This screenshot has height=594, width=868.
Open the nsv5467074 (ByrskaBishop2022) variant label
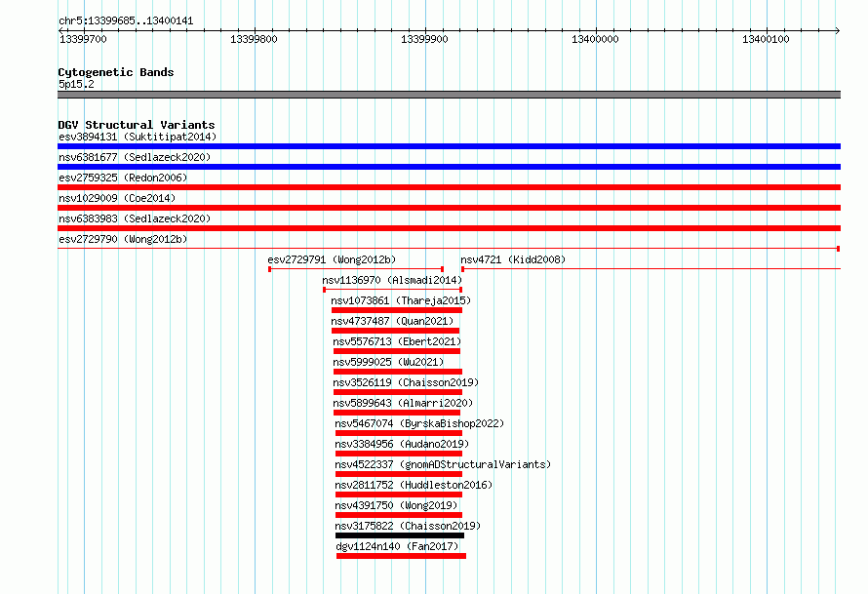point(419,423)
